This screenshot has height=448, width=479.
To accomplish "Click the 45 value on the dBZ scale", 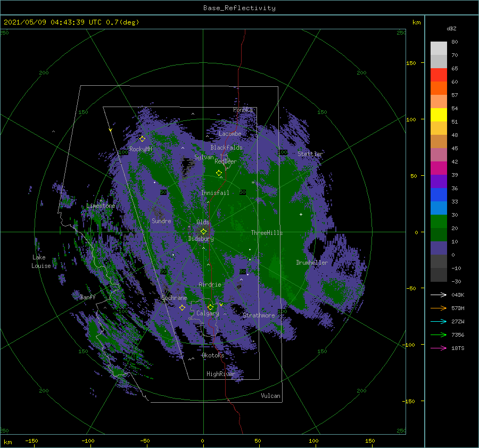I will tap(455, 148).
